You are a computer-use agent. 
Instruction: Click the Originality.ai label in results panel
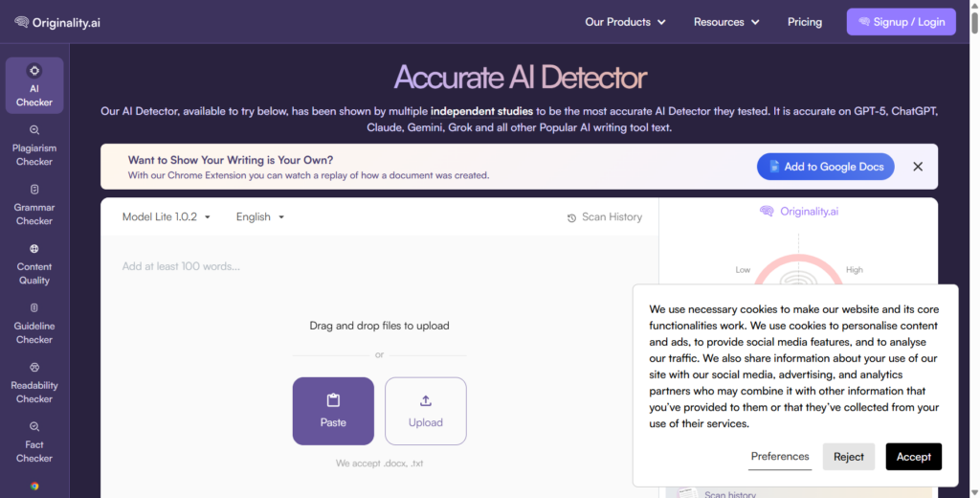click(x=799, y=212)
